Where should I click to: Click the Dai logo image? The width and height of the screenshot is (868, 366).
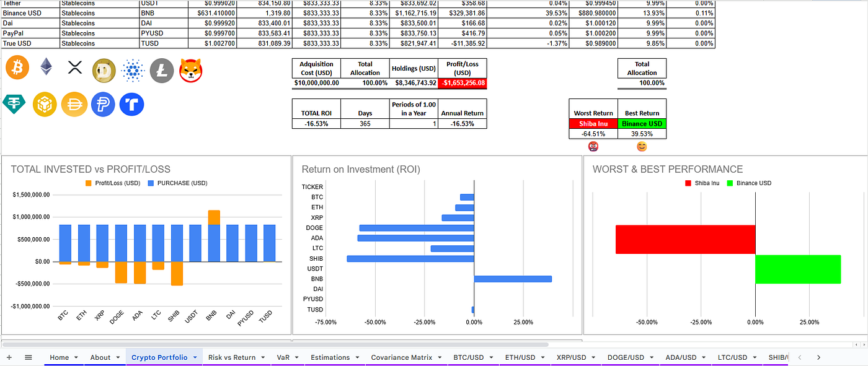pos(74,104)
